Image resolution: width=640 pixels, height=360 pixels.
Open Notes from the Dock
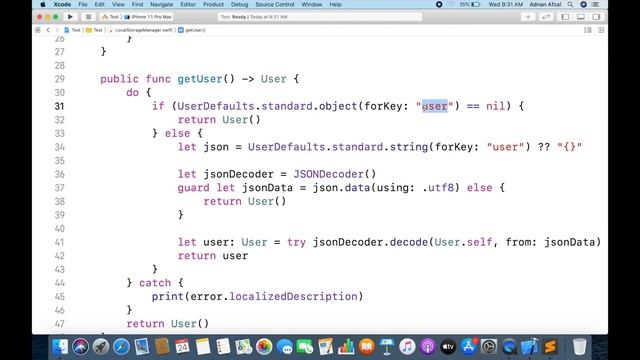point(203,347)
